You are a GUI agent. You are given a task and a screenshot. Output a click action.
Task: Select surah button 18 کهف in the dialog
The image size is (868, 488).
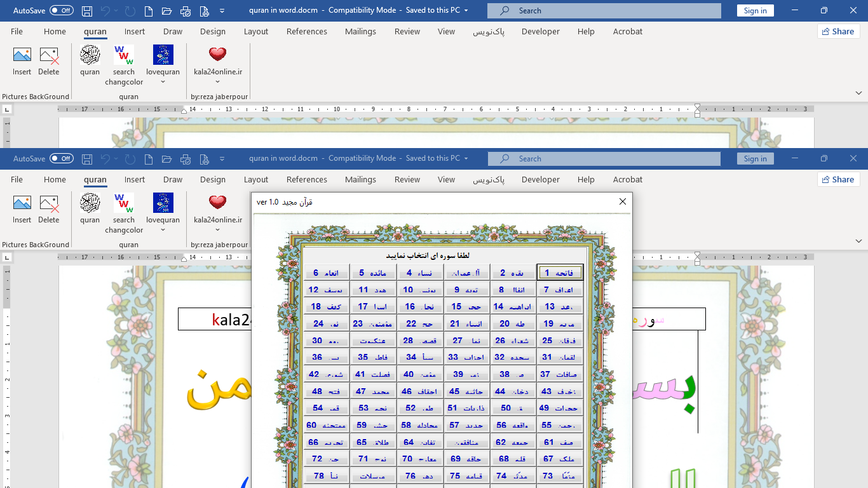pos(327,306)
